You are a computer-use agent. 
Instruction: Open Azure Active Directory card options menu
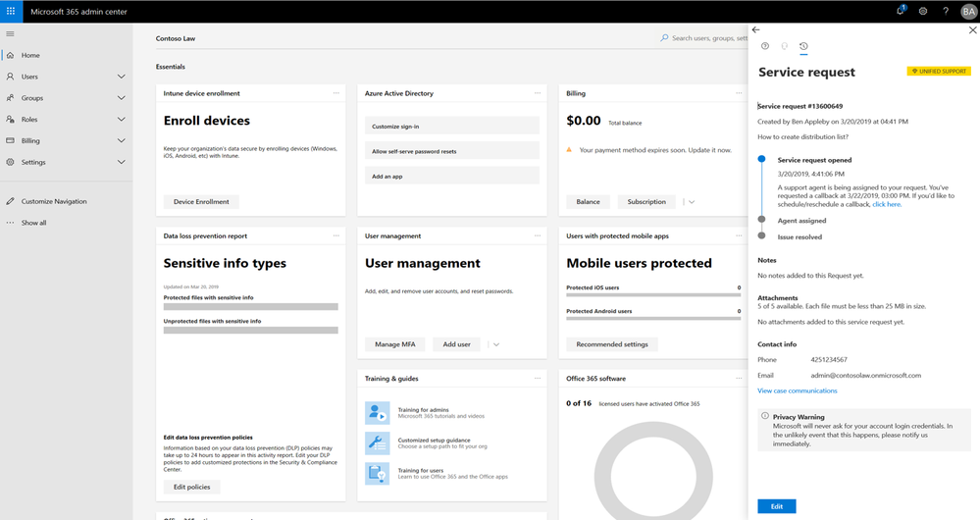coord(538,93)
